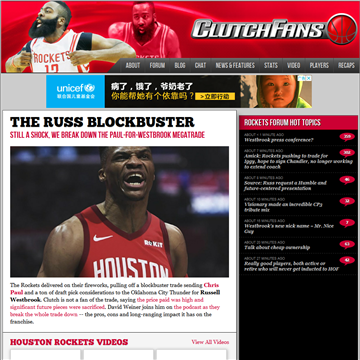The image size is (360, 360).
Task: Click comment bubble beside Westbrook press conference topic
Action: [x=347, y=137]
